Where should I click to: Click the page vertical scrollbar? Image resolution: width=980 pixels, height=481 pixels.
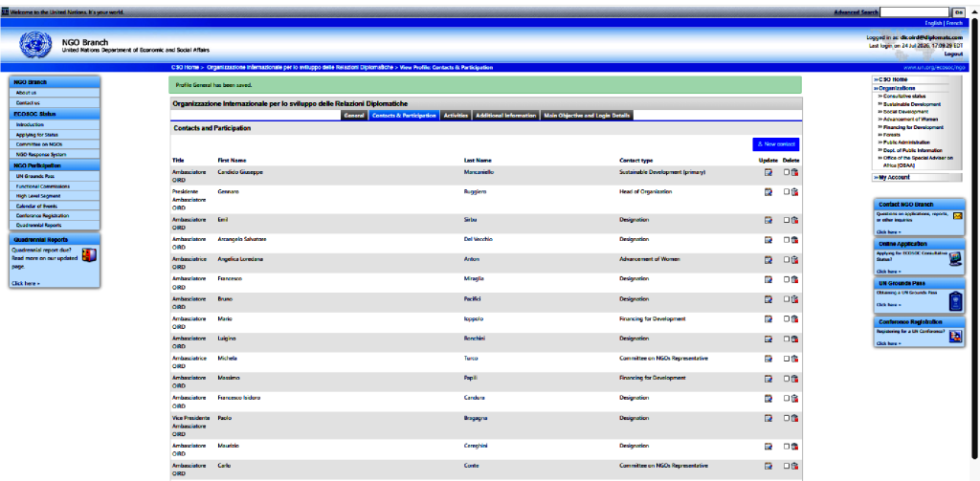(x=974, y=240)
